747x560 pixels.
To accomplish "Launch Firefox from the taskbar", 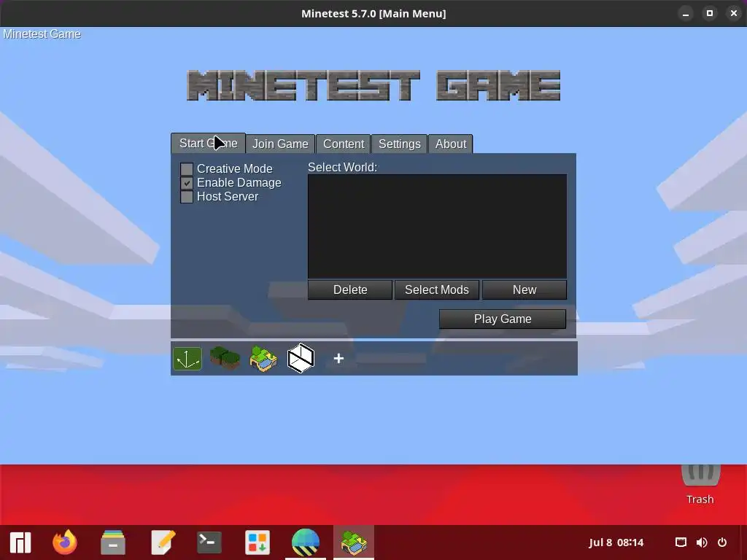I will coord(65,542).
